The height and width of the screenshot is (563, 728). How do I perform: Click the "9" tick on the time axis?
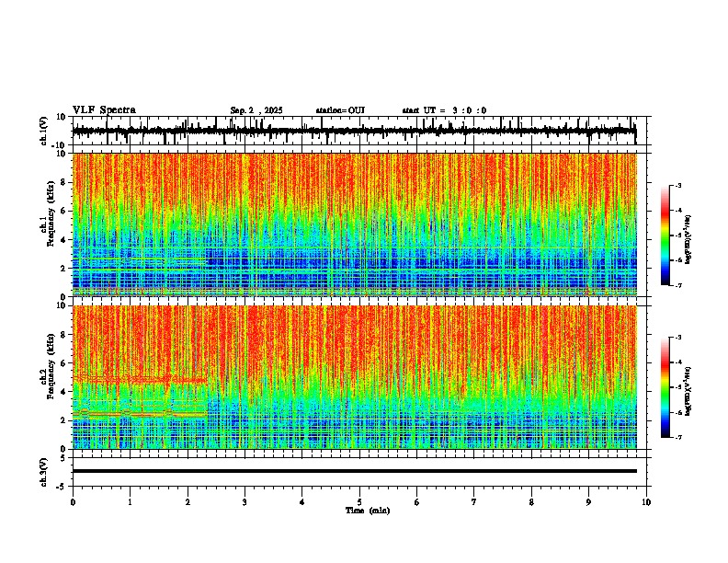(x=588, y=502)
